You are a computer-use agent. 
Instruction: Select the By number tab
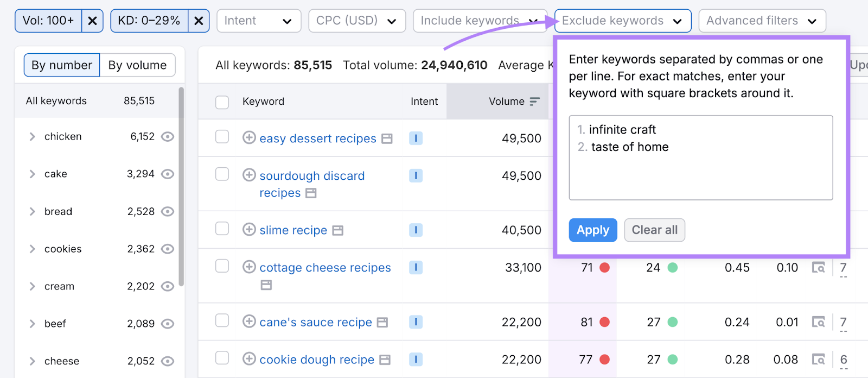tap(62, 65)
